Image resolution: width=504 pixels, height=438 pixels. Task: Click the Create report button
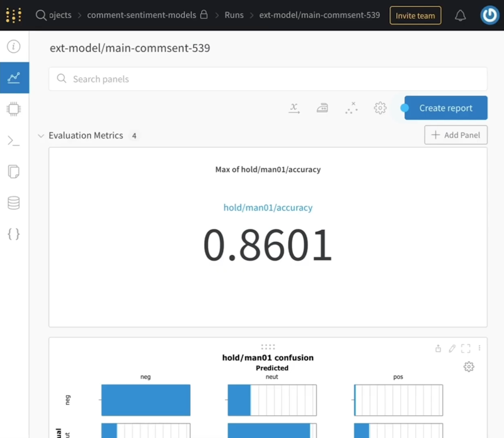[x=445, y=108]
